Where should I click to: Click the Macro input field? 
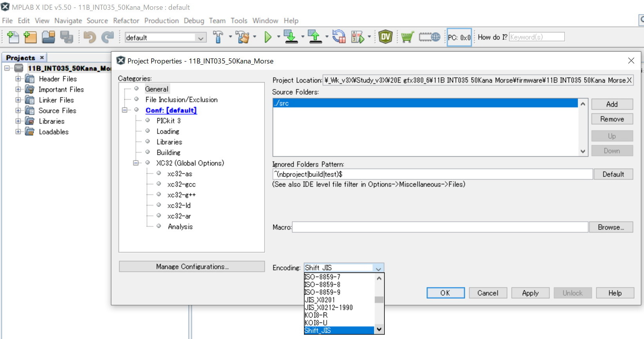point(440,227)
